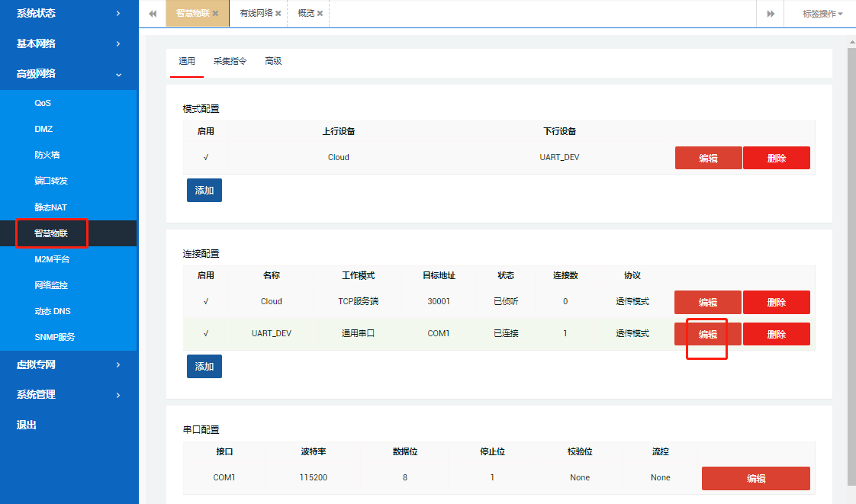This screenshot has height=504, width=856.
Task: Click 添加 under the 模式配置 section
Action: [204, 190]
